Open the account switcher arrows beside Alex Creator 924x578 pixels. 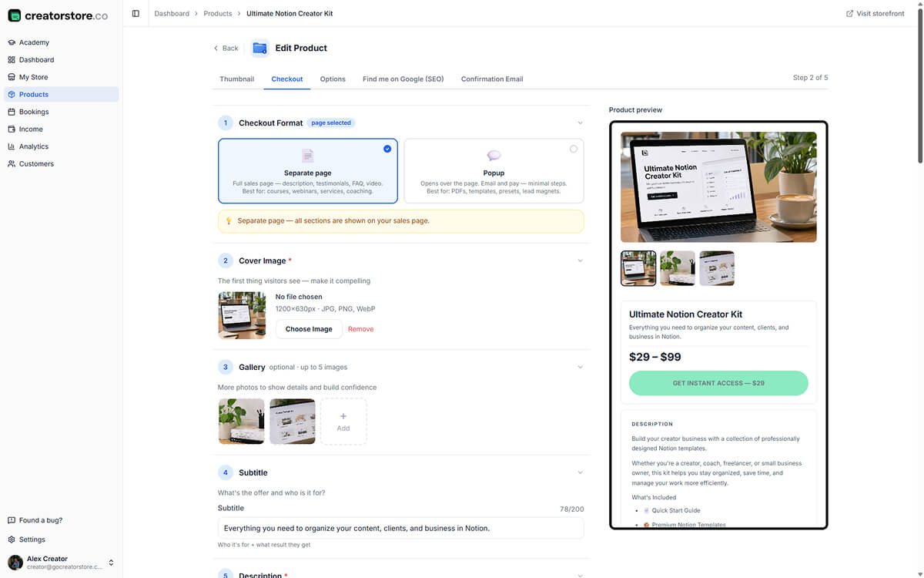(111, 563)
